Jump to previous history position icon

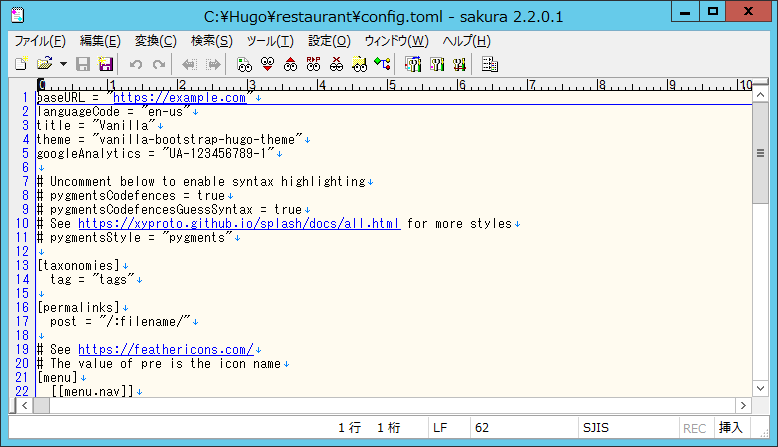[x=189, y=64]
